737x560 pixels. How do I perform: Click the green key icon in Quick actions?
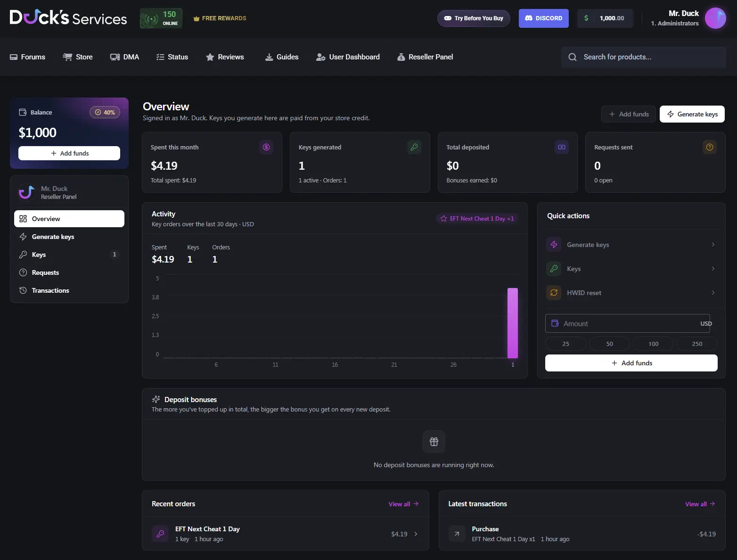pos(554,269)
